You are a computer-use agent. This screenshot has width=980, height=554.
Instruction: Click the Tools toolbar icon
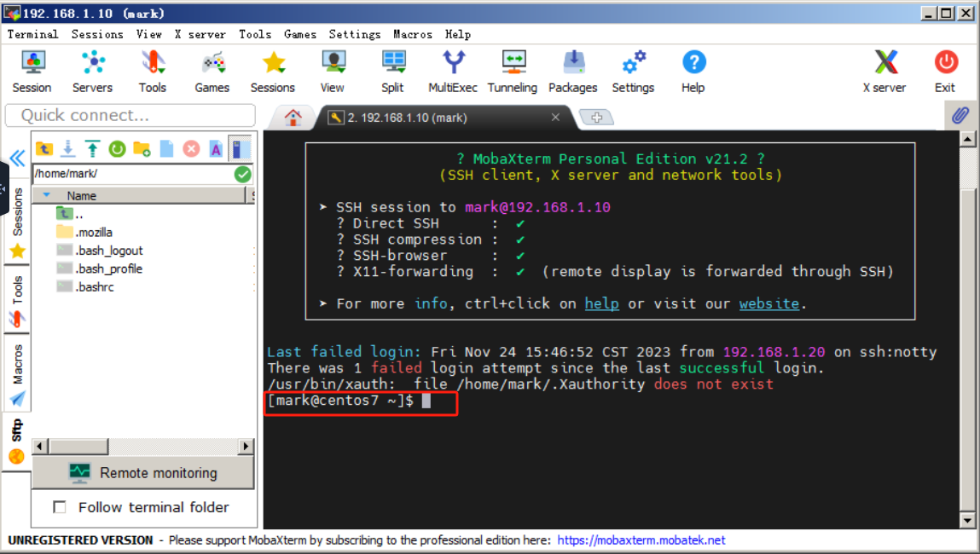[x=153, y=72]
